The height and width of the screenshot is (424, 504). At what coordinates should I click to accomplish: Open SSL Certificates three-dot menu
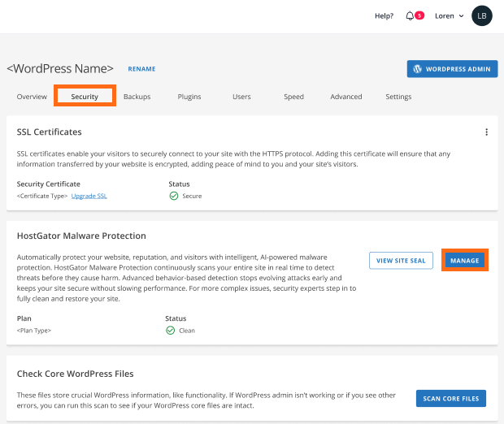click(x=486, y=132)
